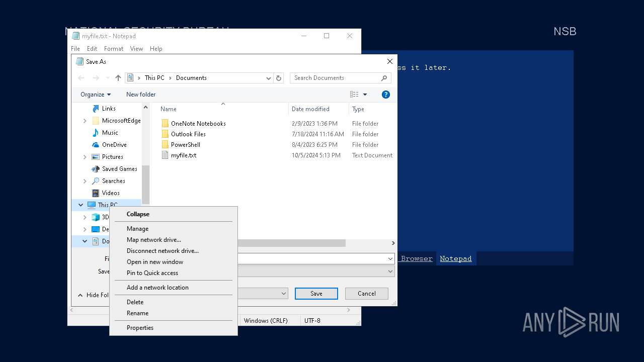The image size is (644, 362).
Task: Click the Notepad link in NSB window
Action: point(456,258)
